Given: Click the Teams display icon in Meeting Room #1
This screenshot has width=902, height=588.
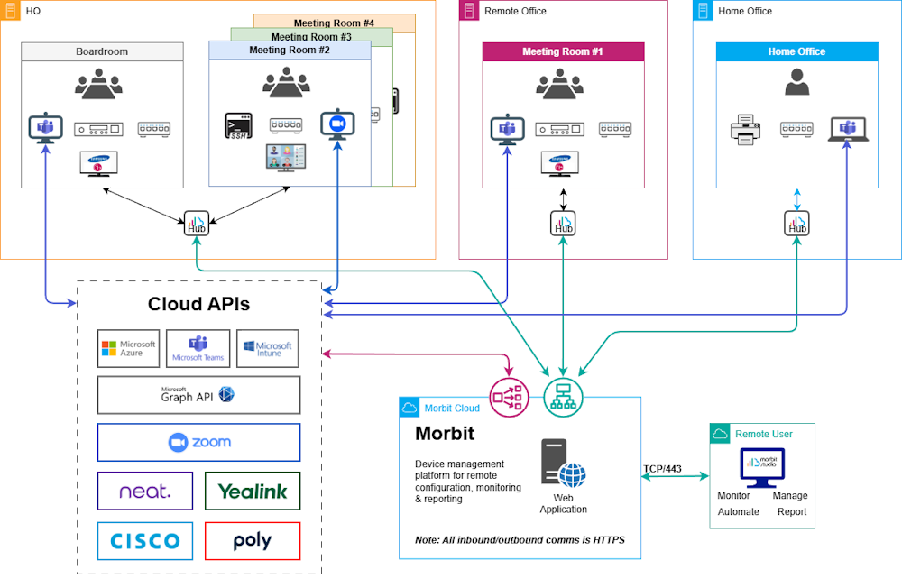Looking at the screenshot, I should click(507, 129).
